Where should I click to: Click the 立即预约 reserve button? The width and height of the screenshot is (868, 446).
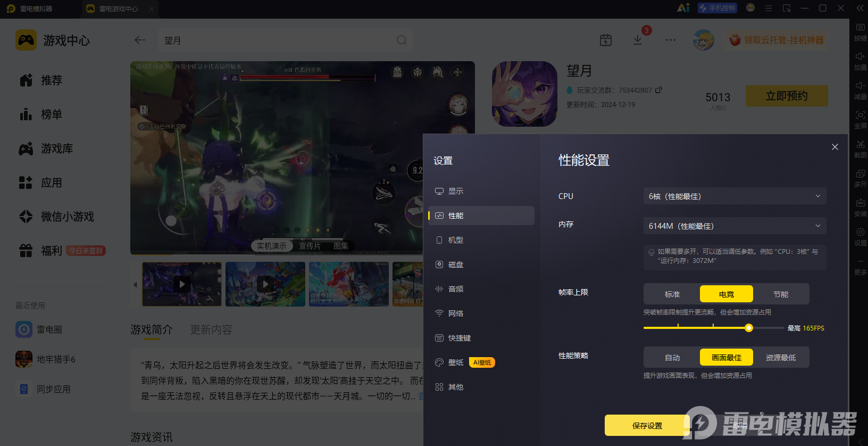pyautogui.click(x=787, y=96)
